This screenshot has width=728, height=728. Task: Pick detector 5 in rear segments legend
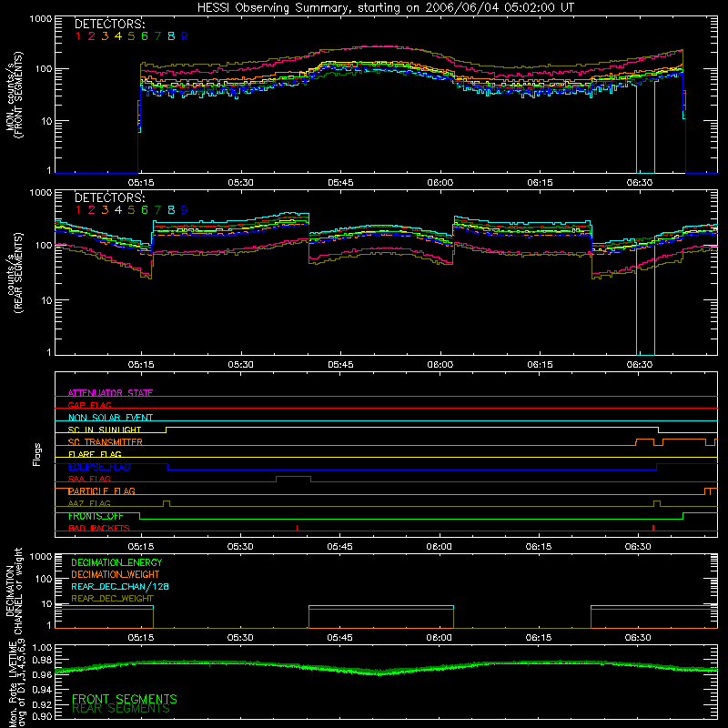[x=131, y=210]
